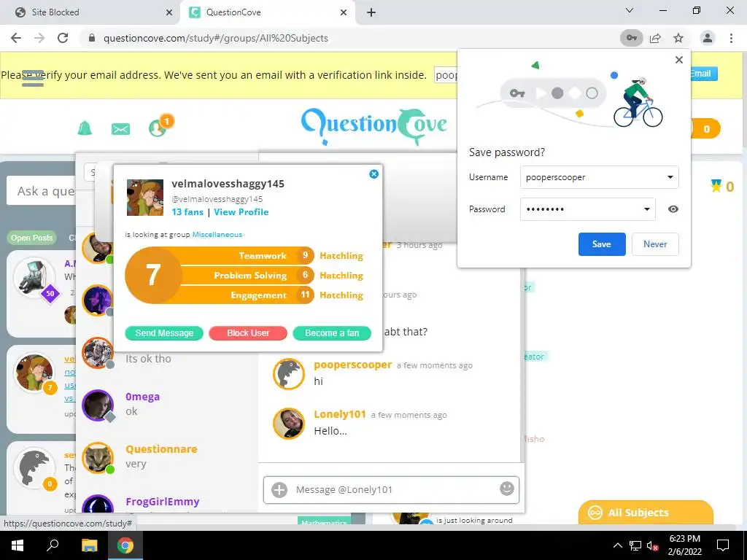The image size is (747, 560).
Task: Click the 0mega chat avatar
Action: pos(98,405)
